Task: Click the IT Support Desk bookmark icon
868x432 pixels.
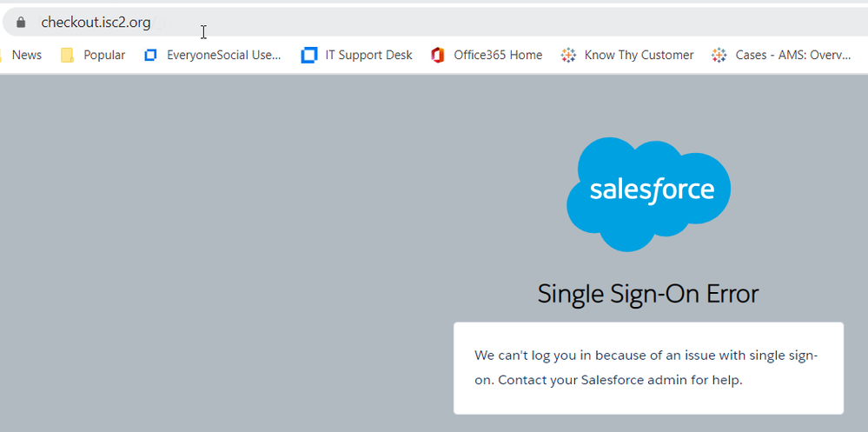Action: 309,55
